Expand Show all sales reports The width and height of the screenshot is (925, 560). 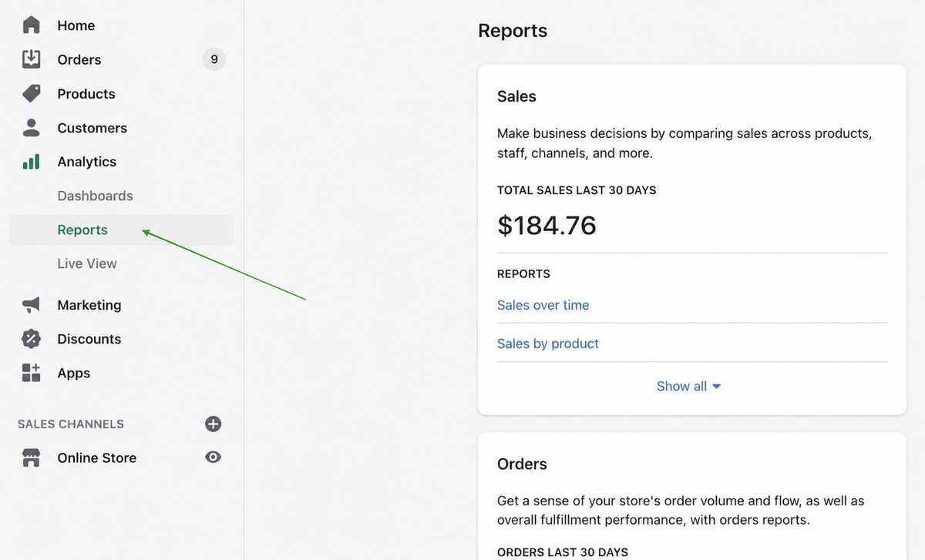[688, 387]
